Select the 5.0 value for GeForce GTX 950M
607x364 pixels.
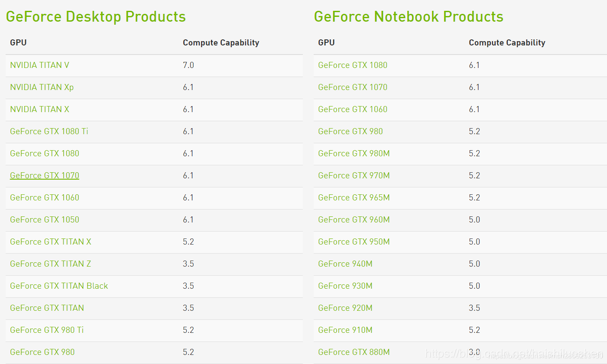tap(474, 242)
